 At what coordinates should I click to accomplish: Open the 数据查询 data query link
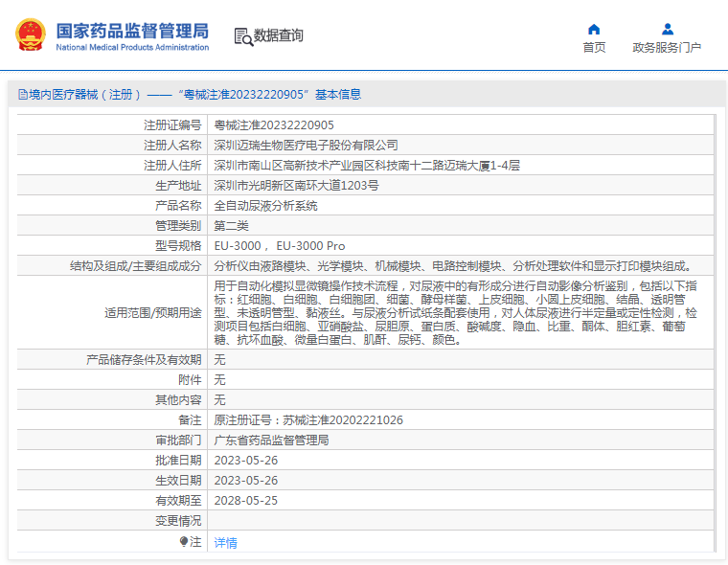278,35
